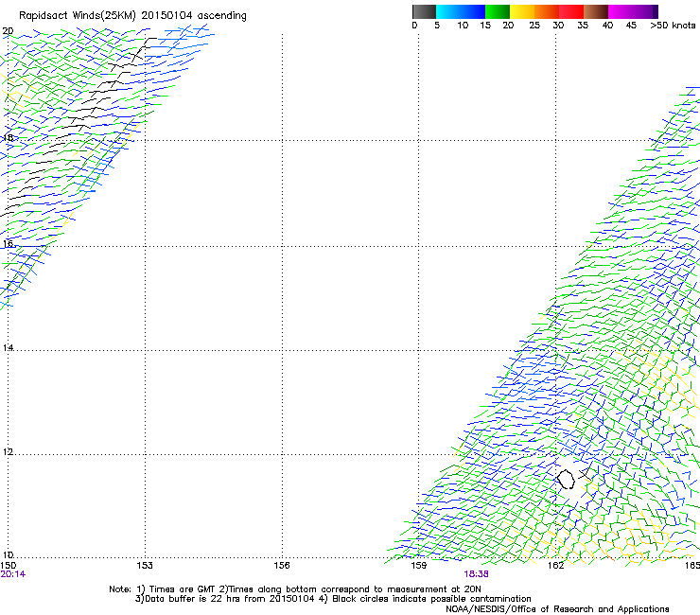Click the red 30-35 knots color segment

[x=571, y=11]
